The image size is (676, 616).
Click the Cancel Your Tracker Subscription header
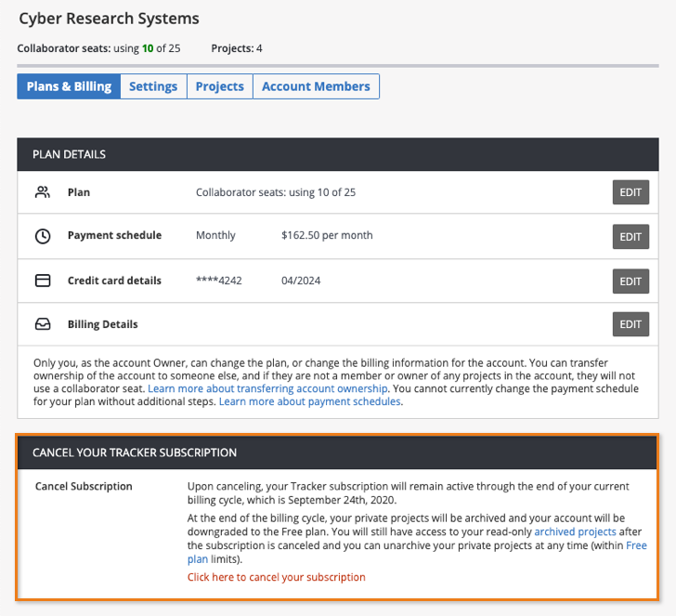(135, 452)
